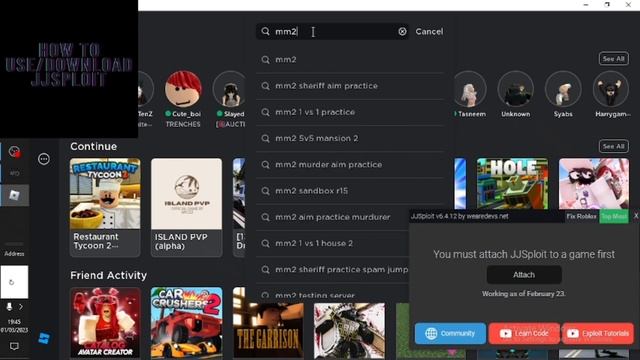Image resolution: width=640 pixels, height=360 pixels.
Task: Click the Friend Activity section heading
Action: click(x=108, y=276)
